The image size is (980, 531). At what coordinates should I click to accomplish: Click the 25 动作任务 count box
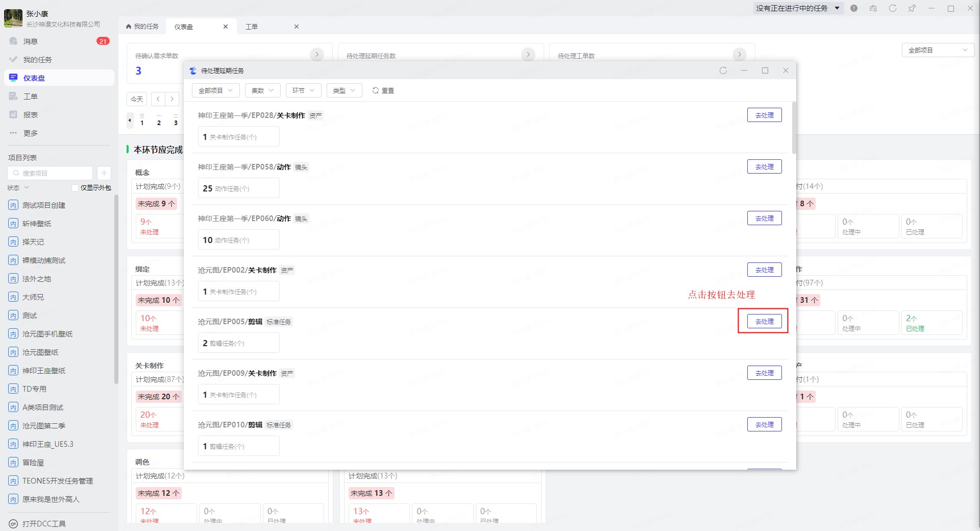(x=238, y=188)
